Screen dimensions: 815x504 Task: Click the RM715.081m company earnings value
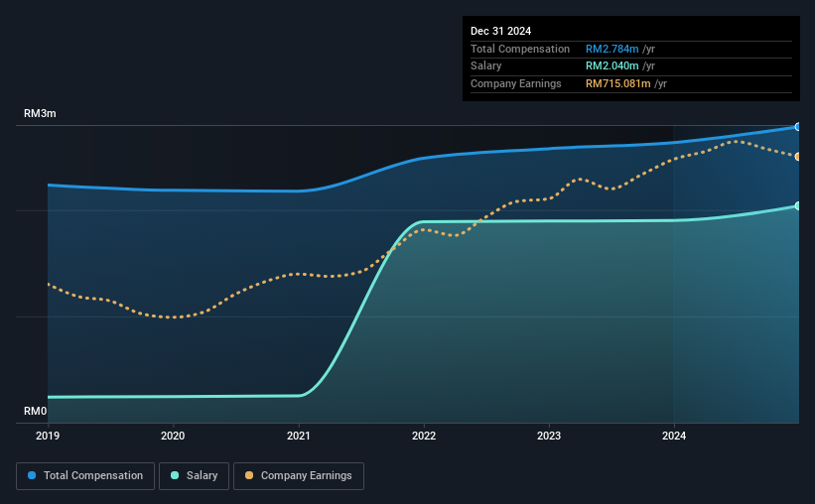point(618,83)
